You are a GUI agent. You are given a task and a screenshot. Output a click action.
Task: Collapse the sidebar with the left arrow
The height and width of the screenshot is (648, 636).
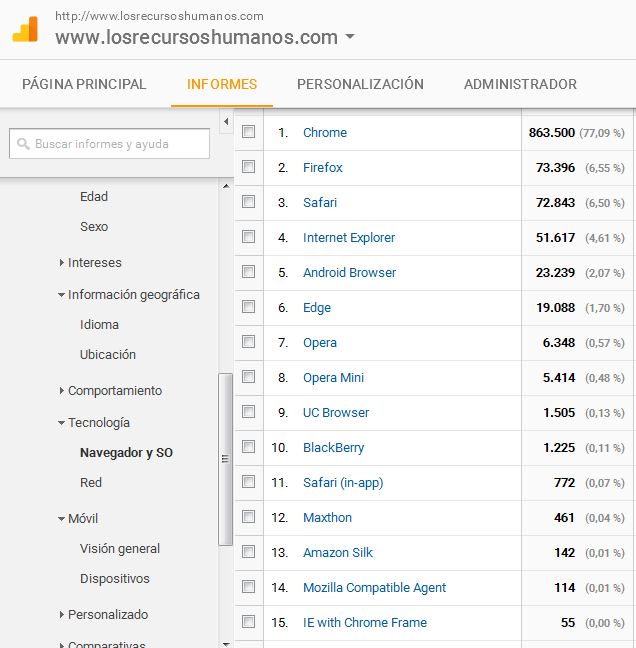[226, 122]
